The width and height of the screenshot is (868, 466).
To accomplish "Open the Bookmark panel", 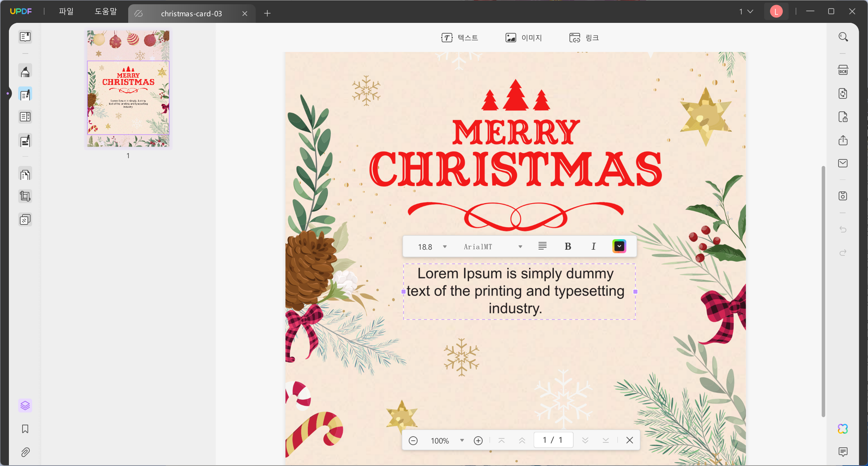I will [x=25, y=429].
